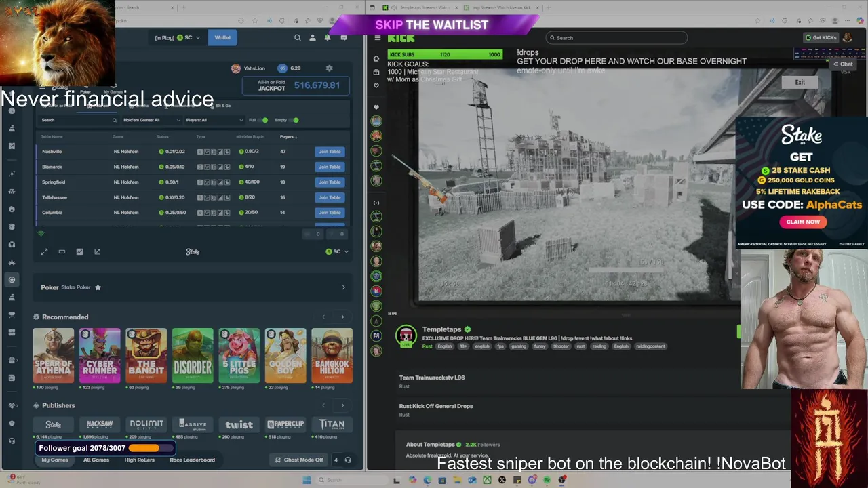Screen dimensions: 868x488
Task: Click the Kick search field
Action: click(616, 38)
